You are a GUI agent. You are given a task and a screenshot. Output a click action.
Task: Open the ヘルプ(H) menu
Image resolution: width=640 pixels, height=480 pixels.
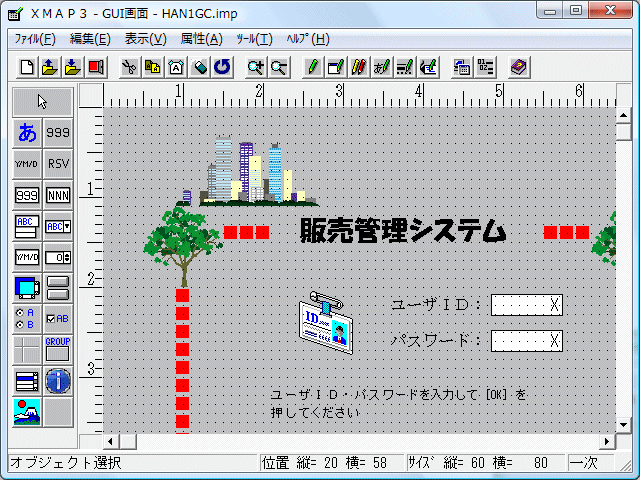308,39
